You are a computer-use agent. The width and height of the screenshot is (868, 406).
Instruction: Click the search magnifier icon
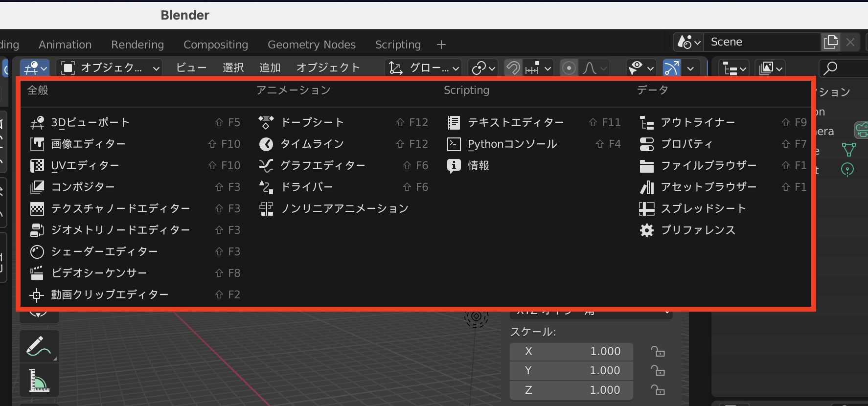[x=830, y=68]
